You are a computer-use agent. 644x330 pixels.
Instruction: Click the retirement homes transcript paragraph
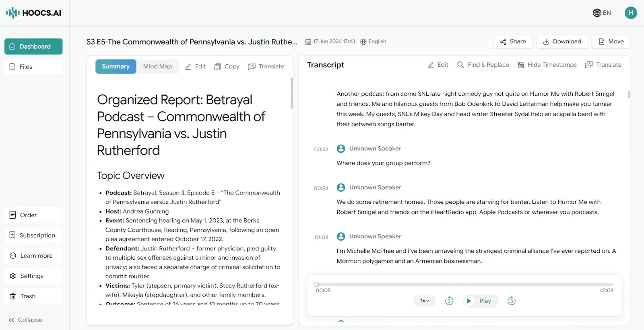tap(469, 207)
